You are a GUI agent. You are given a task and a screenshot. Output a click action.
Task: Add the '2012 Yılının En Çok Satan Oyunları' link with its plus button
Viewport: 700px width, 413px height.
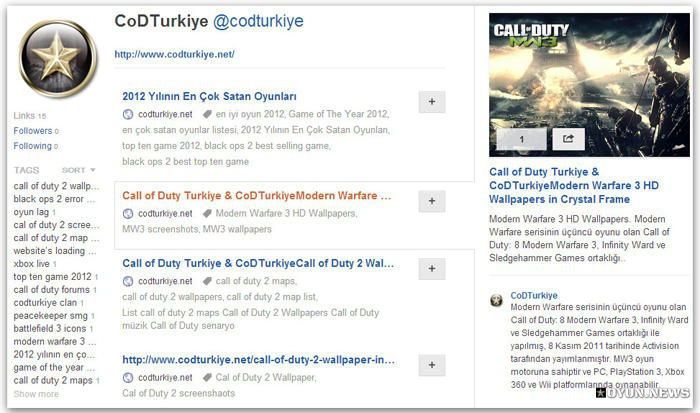coord(432,102)
